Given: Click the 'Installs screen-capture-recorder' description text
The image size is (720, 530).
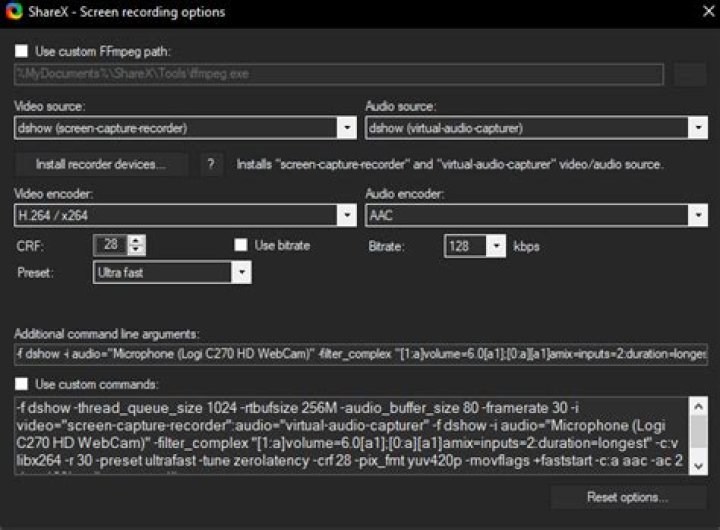Looking at the screenshot, I should (x=450, y=164).
